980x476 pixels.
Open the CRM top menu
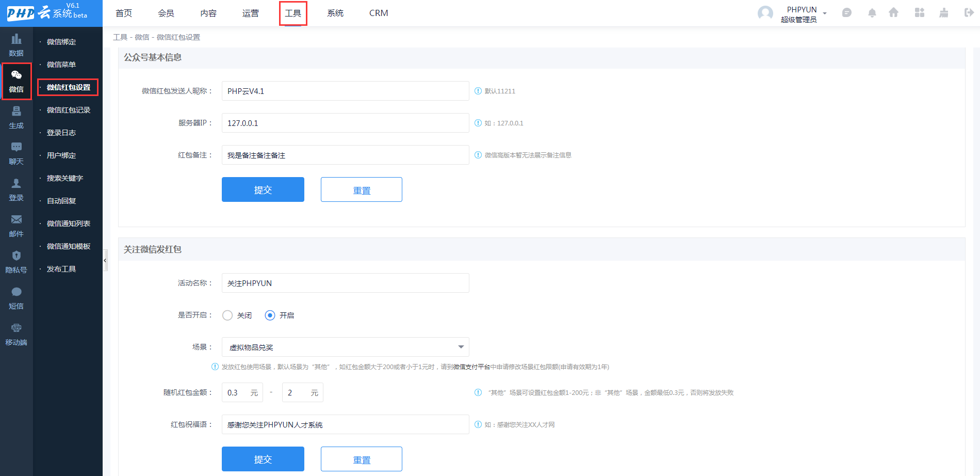point(379,13)
